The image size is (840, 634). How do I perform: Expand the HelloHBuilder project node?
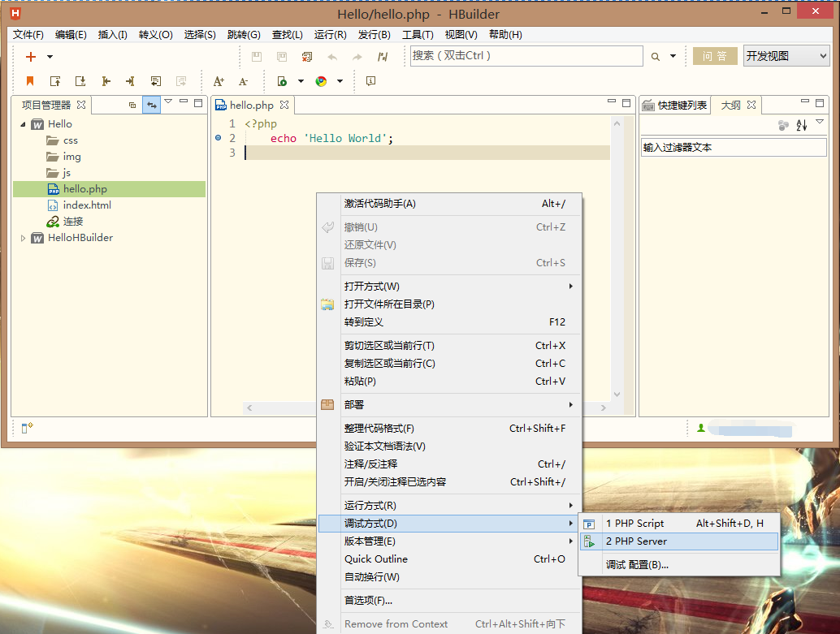point(23,238)
